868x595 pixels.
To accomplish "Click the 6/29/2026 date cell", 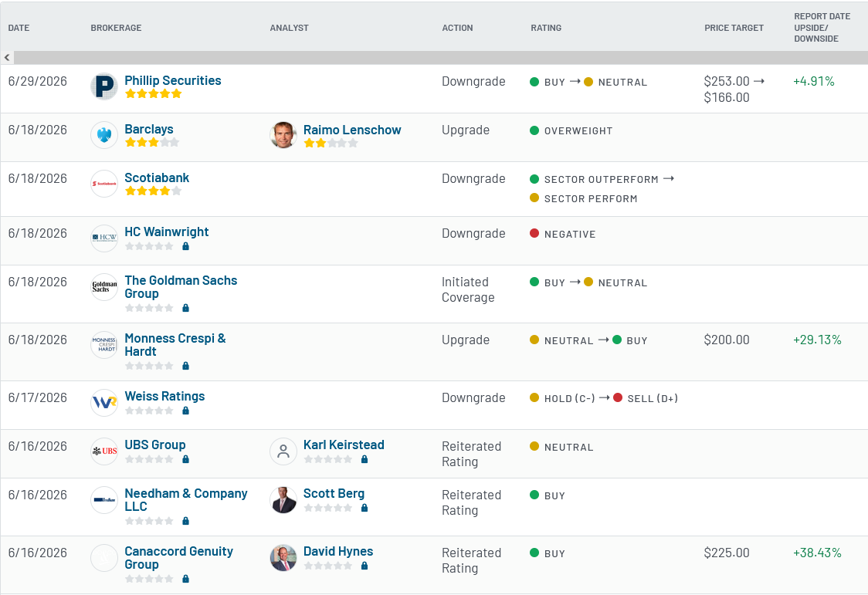I will [38, 81].
